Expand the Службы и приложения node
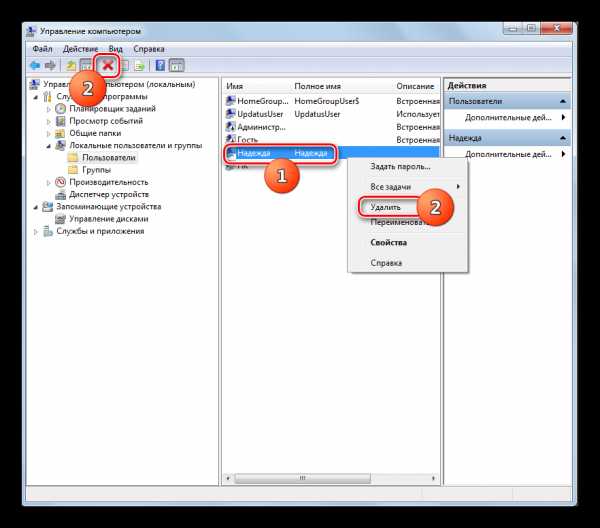The width and height of the screenshot is (600, 528). pos(36,231)
